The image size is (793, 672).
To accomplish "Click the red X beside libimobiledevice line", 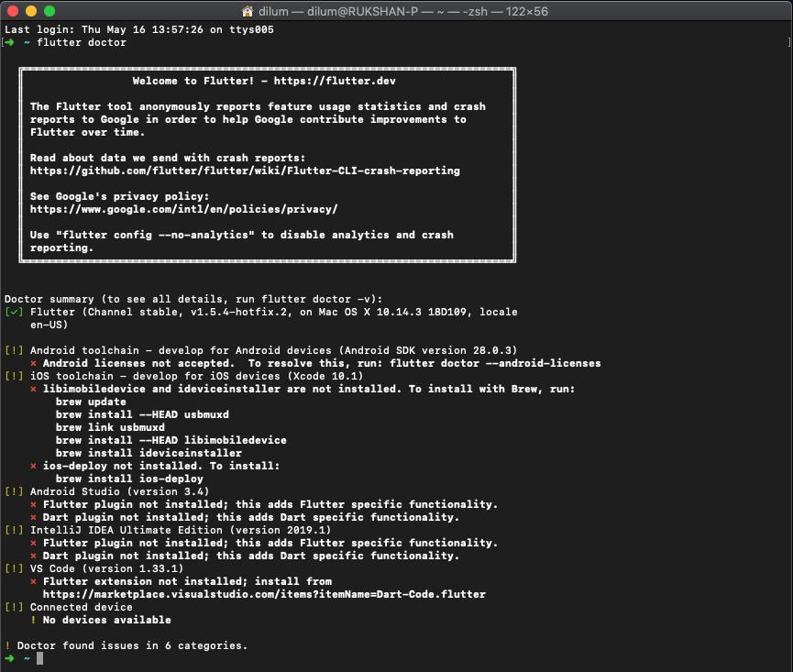I will (x=33, y=390).
